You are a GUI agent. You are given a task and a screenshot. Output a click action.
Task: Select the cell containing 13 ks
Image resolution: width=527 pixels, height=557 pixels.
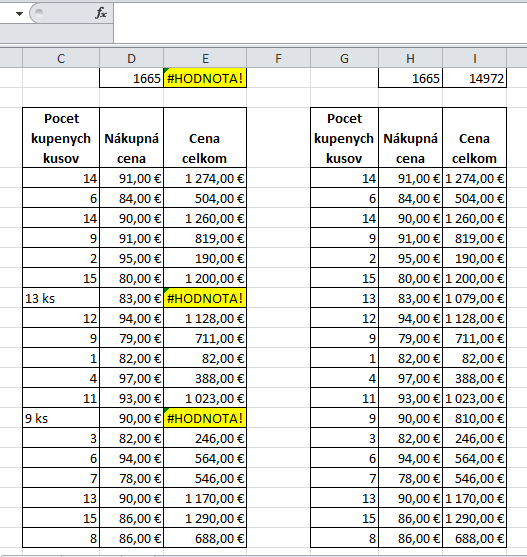[x=61, y=298]
